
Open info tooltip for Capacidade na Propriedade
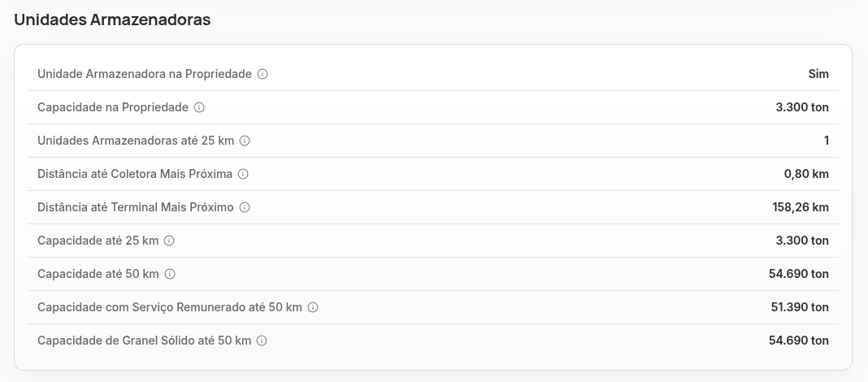[199, 107]
